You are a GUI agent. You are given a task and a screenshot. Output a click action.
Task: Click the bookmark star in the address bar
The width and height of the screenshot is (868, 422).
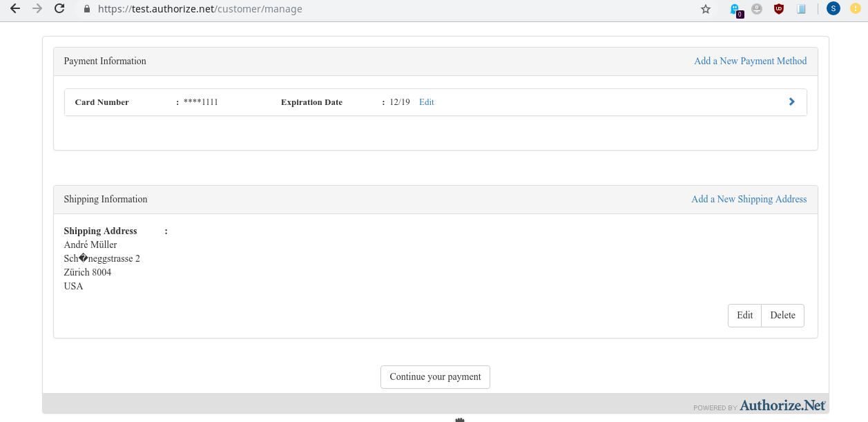[705, 9]
